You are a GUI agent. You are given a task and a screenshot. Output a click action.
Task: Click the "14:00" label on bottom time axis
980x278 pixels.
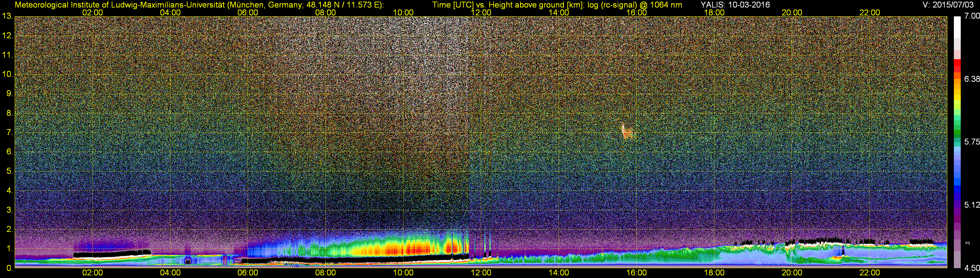click(x=559, y=273)
